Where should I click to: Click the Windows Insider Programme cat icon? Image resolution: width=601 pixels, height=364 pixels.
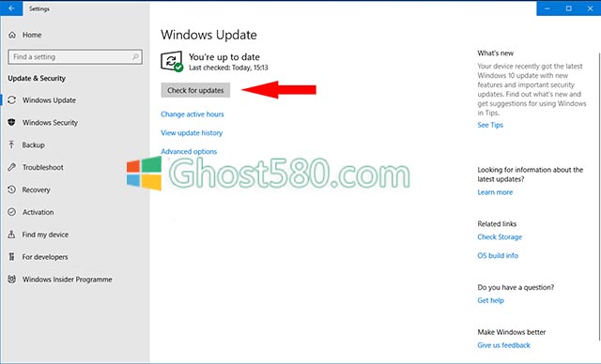point(12,279)
